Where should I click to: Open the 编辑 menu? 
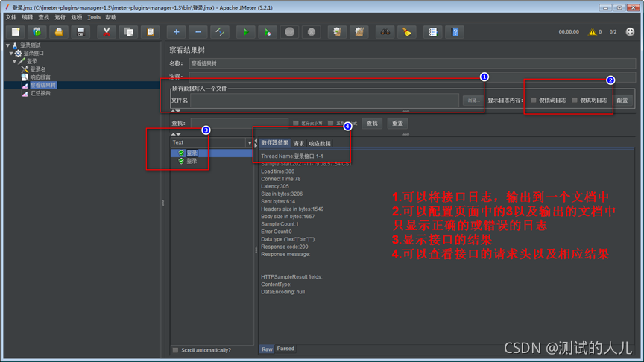pos(27,17)
